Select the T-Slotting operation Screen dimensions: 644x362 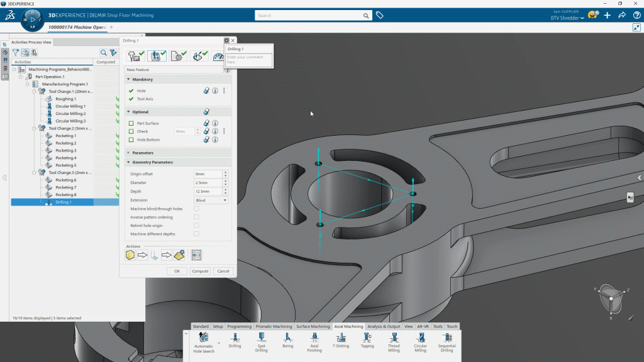[x=341, y=339]
